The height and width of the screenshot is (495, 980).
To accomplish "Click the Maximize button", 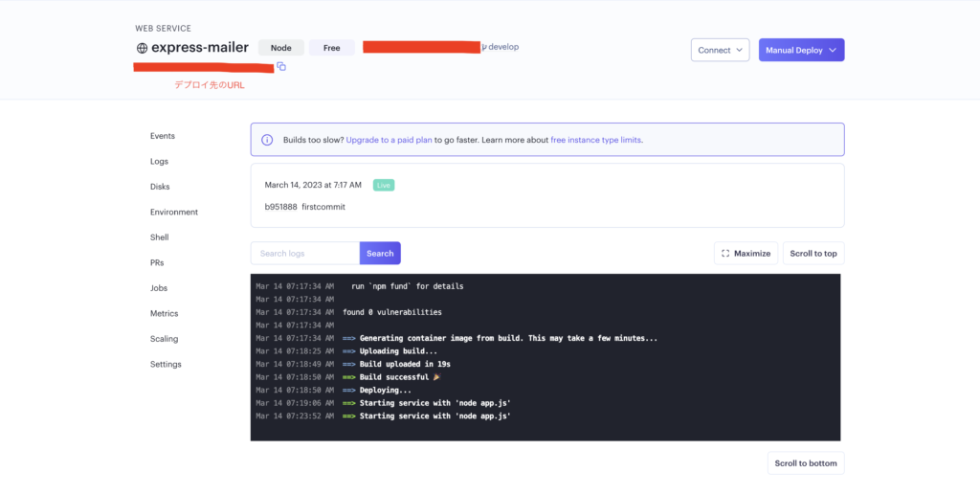I will 746,253.
